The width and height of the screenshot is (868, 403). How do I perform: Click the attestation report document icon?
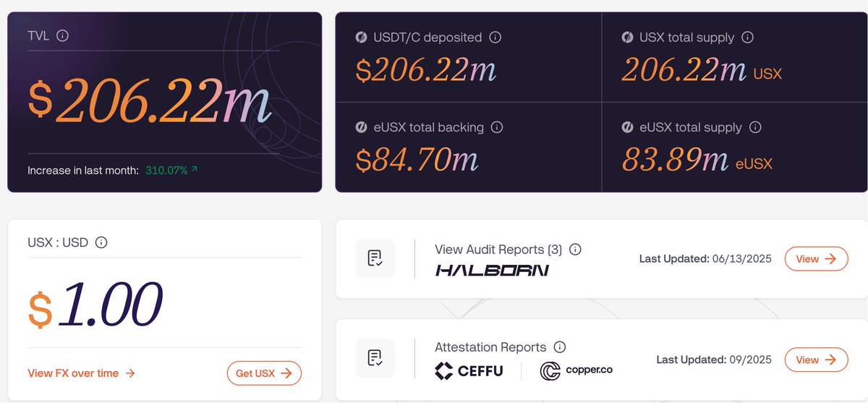(375, 358)
